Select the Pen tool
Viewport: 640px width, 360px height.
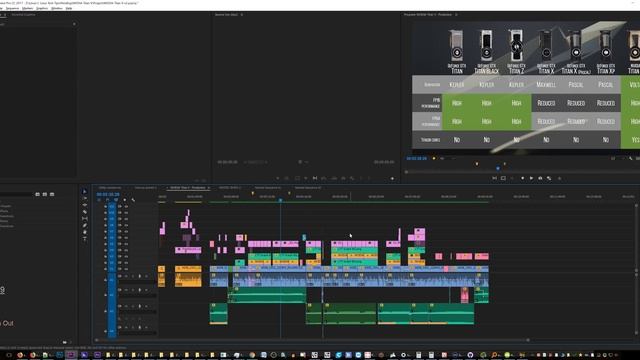pos(84,225)
